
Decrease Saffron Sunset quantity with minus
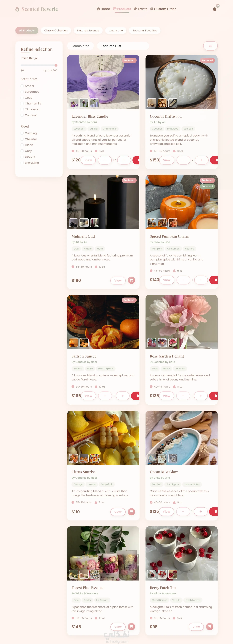click(105, 396)
